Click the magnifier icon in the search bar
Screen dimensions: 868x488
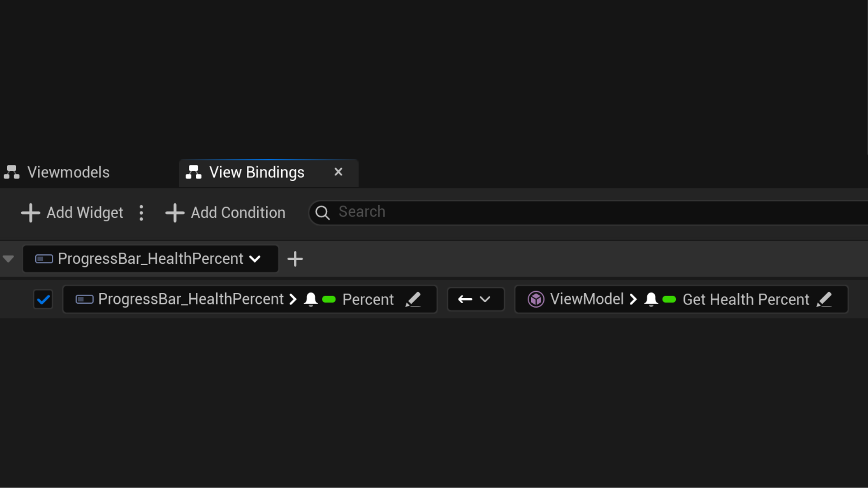pyautogui.click(x=322, y=212)
